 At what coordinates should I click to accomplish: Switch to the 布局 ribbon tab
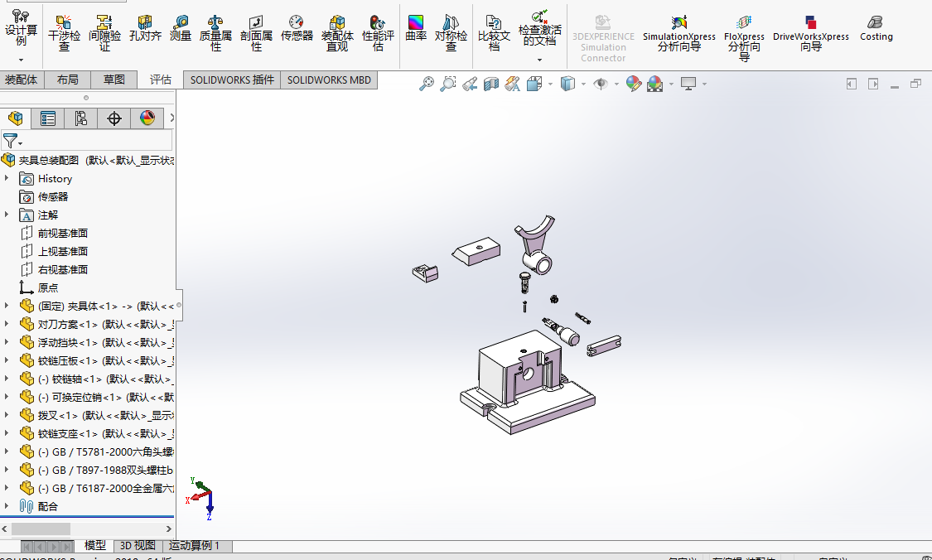(x=67, y=80)
